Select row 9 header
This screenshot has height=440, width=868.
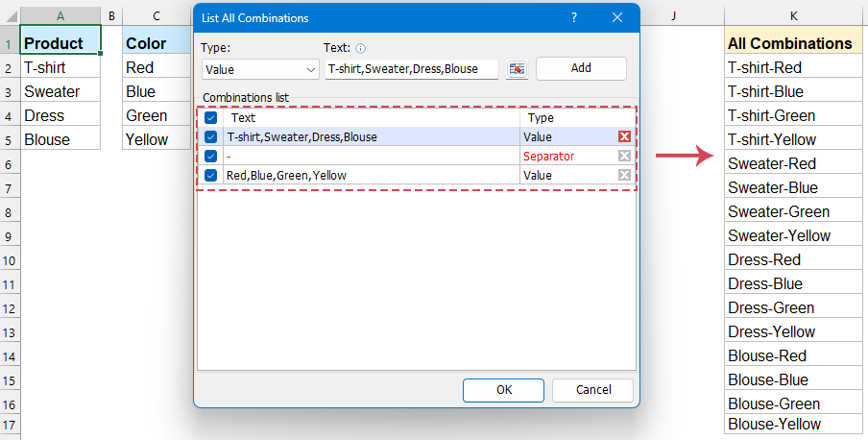point(10,236)
